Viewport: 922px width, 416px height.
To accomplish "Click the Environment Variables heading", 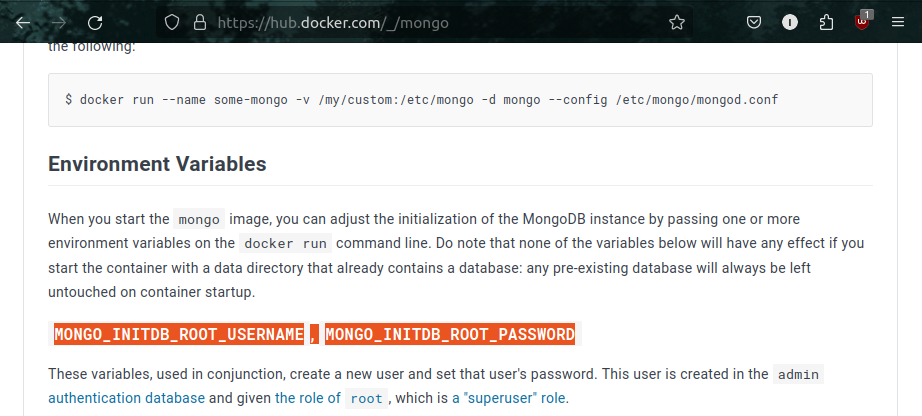I will (x=157, y=164).
